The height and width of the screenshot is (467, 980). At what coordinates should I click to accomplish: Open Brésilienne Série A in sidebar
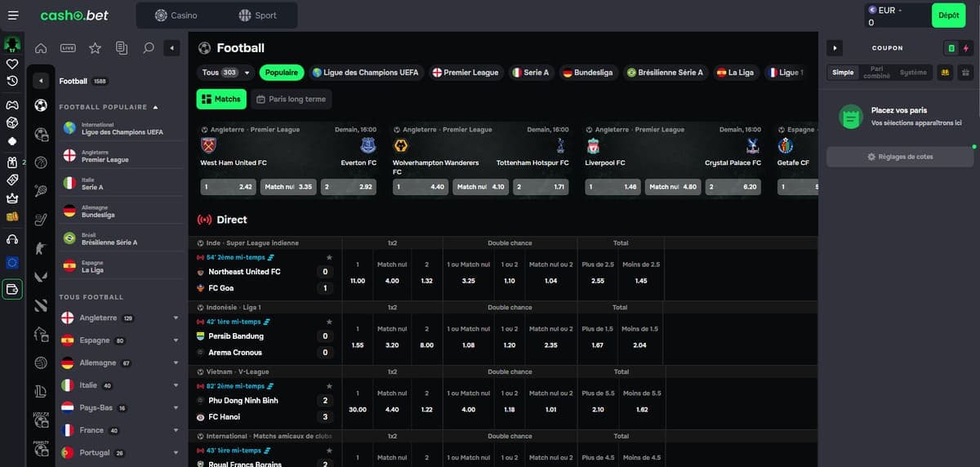click(121, 239)
